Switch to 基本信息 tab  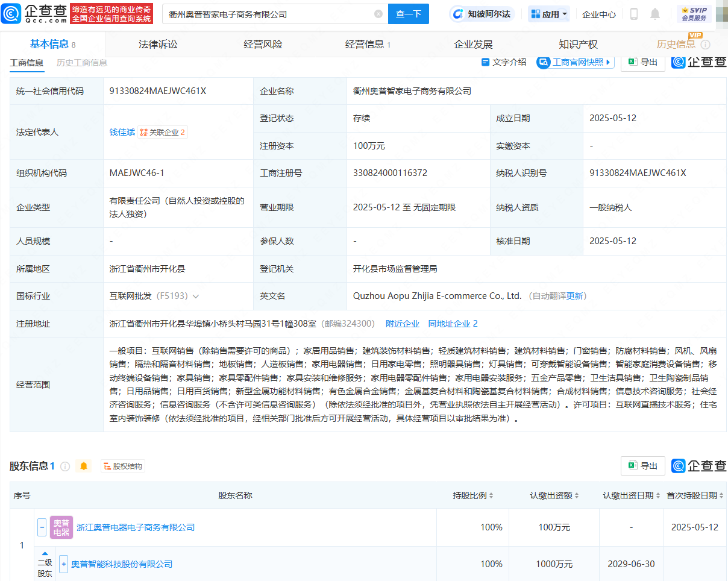(x=52, y=44)
